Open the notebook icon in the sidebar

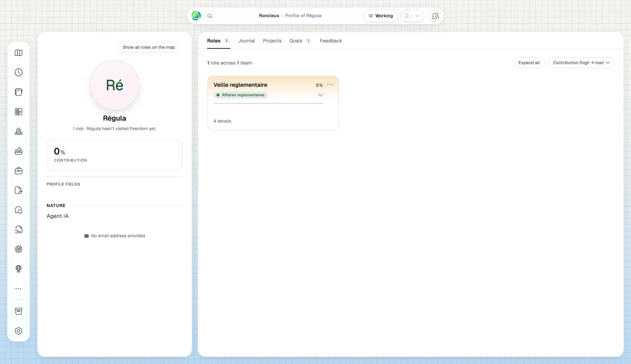tap(19, 92)
